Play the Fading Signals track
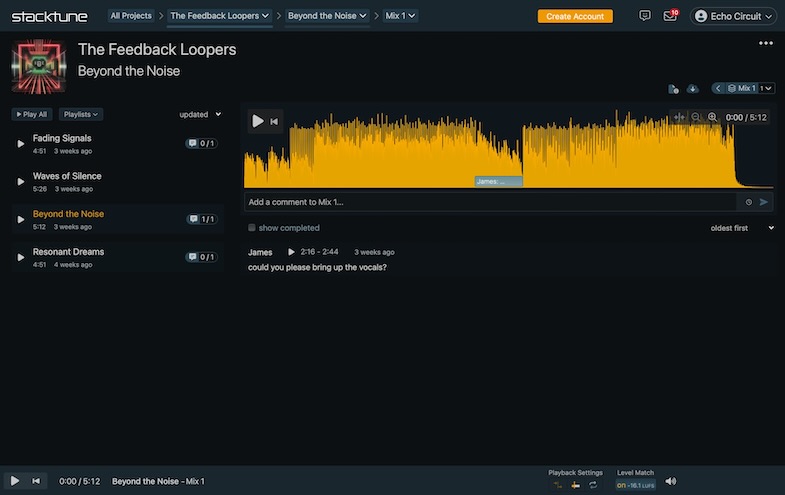 21,144
